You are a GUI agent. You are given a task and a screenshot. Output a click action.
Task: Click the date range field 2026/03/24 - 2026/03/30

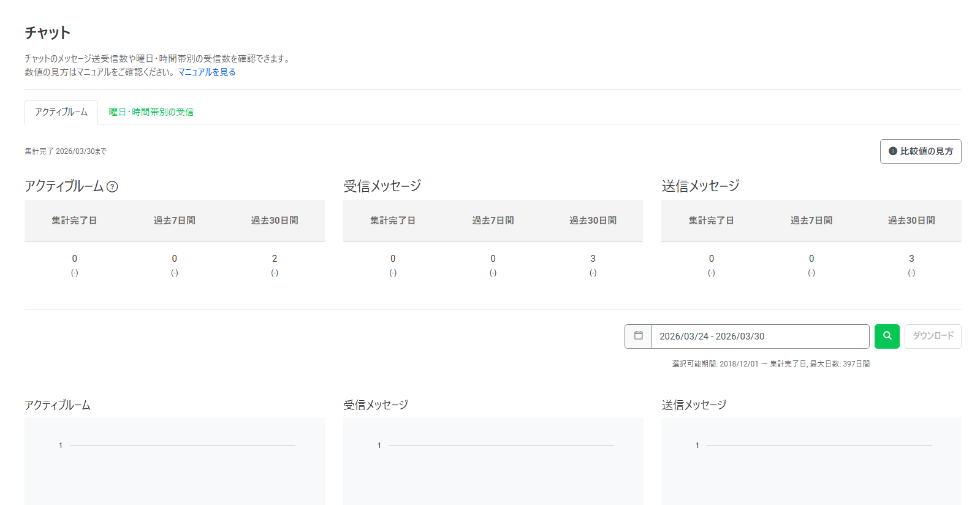[759, 336]
